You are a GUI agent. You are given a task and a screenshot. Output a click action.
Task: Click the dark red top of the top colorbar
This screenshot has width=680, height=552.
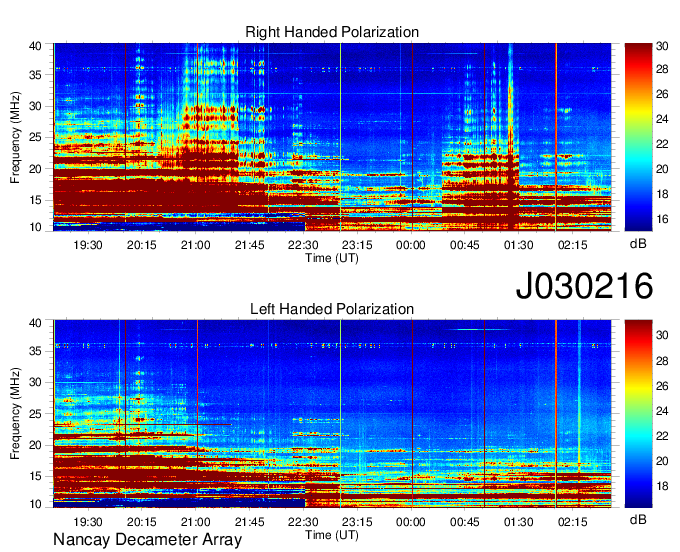(x=638, y=50)
